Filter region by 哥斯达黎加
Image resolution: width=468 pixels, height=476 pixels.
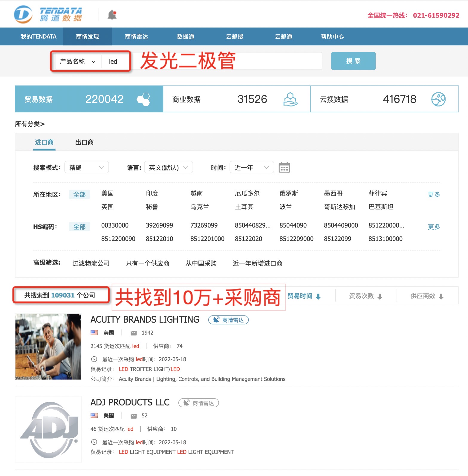coord(339,207)
